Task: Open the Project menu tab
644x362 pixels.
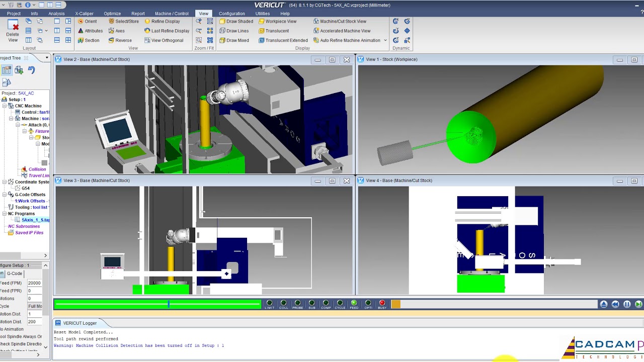Action: pyautogui.click(x=14, y=14)
